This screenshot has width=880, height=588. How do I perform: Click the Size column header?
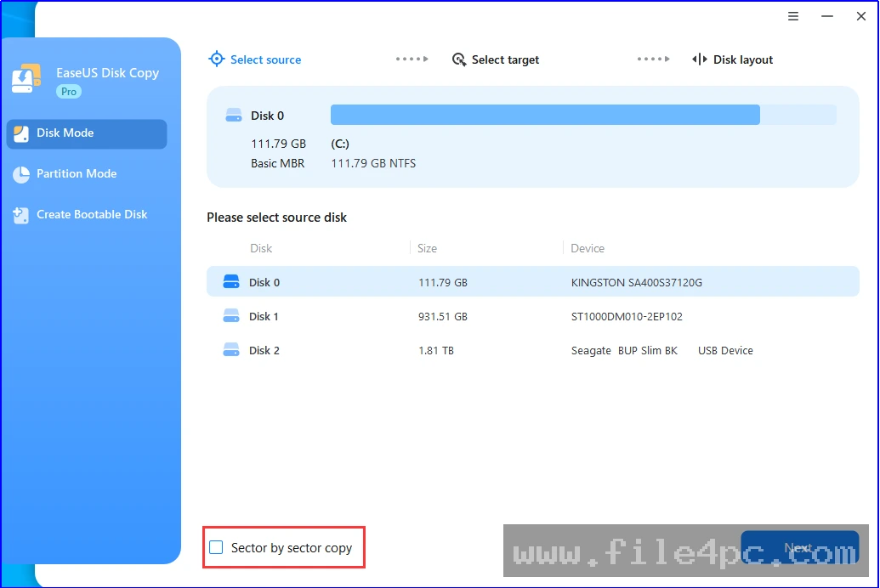[x=427, y=248]
